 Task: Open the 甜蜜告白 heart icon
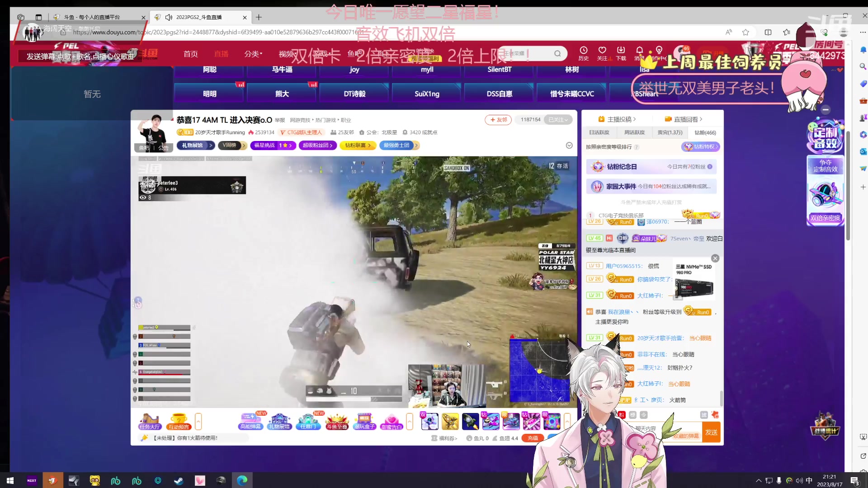(392, 421)
